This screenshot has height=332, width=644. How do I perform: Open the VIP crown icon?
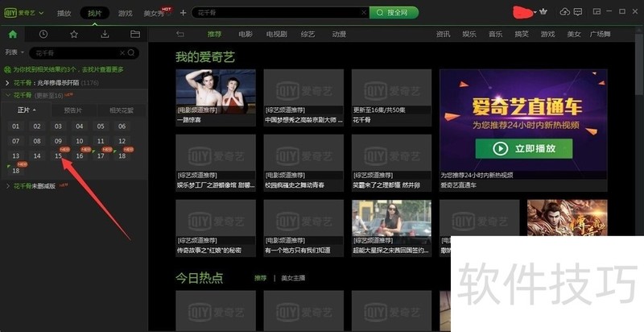click(x=544, y=12)
